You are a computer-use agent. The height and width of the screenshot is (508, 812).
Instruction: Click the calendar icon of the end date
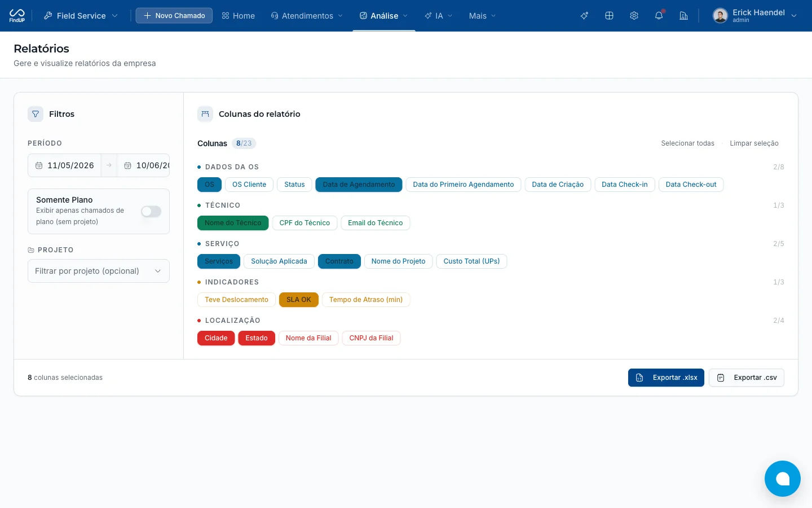pos(127,165)
